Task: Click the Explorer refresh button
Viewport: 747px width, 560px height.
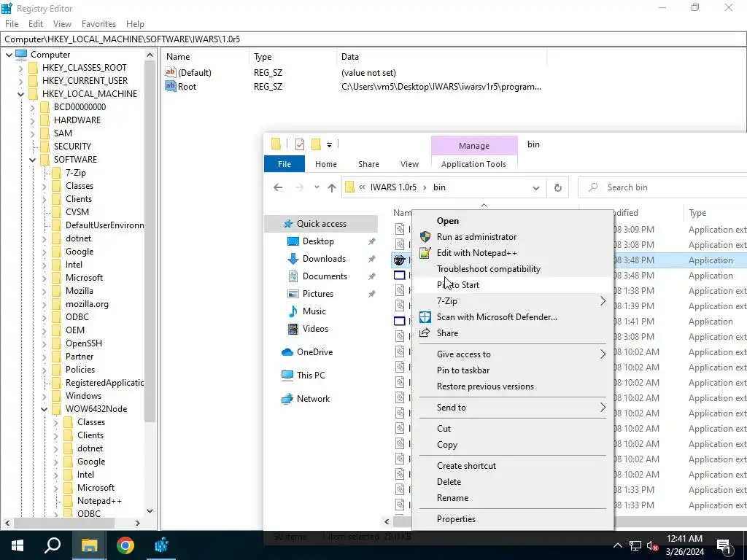Action: (x=558, y=187)
